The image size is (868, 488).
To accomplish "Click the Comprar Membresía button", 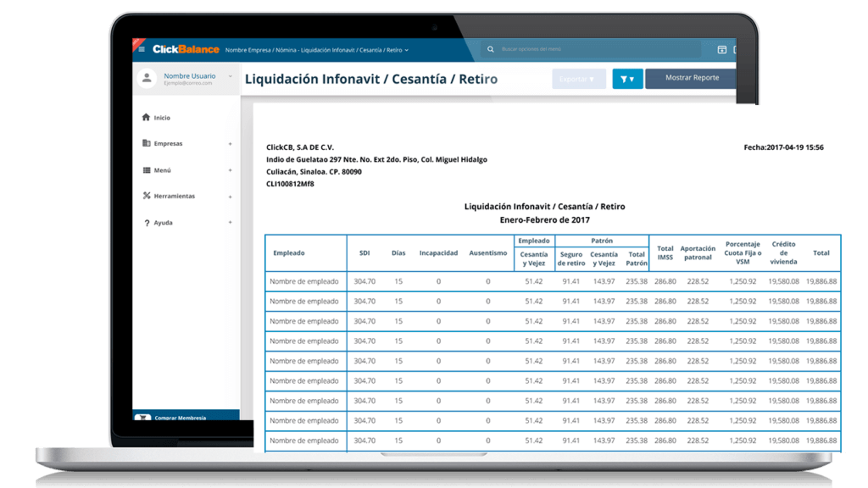I will pos(180,417).
